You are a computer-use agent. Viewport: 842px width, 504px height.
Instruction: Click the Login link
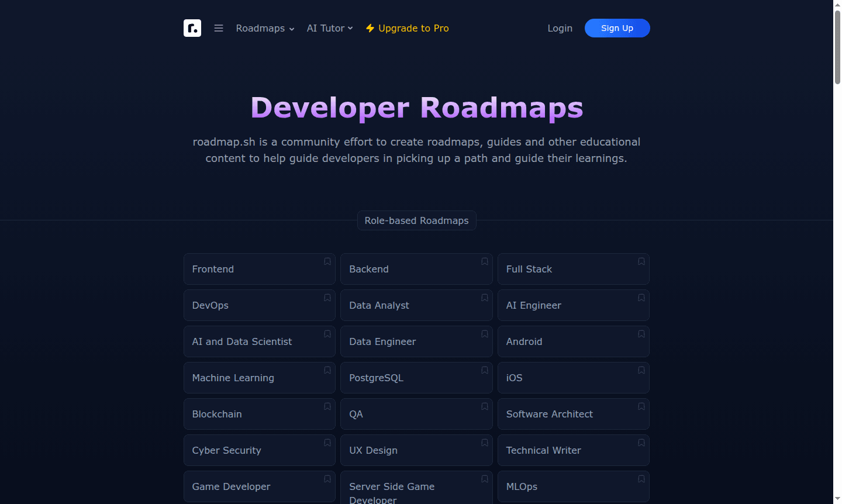(560, 27)
